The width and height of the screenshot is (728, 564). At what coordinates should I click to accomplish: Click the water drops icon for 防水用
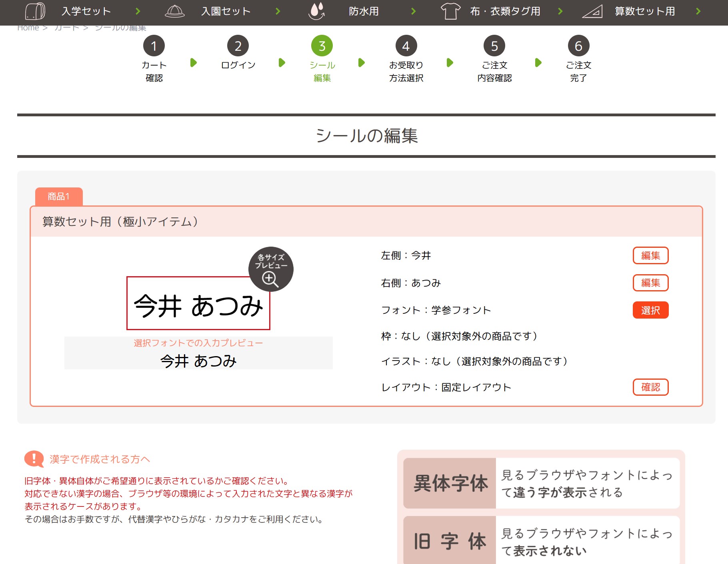(x=316, y=11)
